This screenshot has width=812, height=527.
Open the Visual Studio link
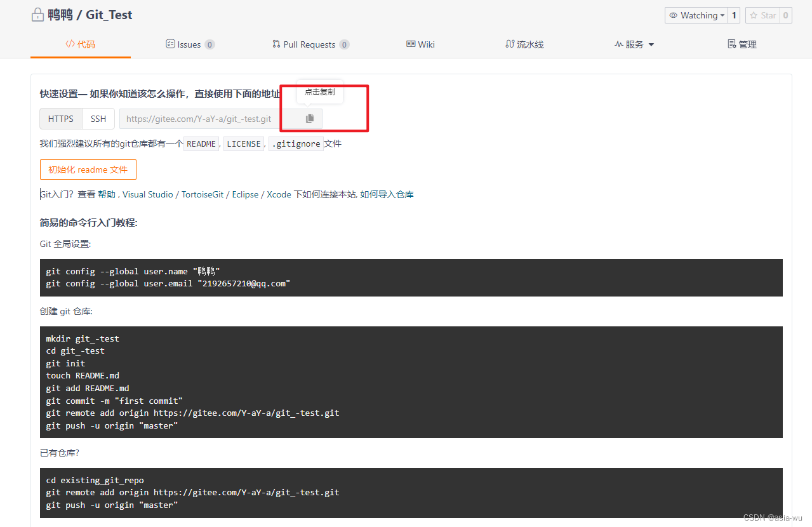pos(148,194)
